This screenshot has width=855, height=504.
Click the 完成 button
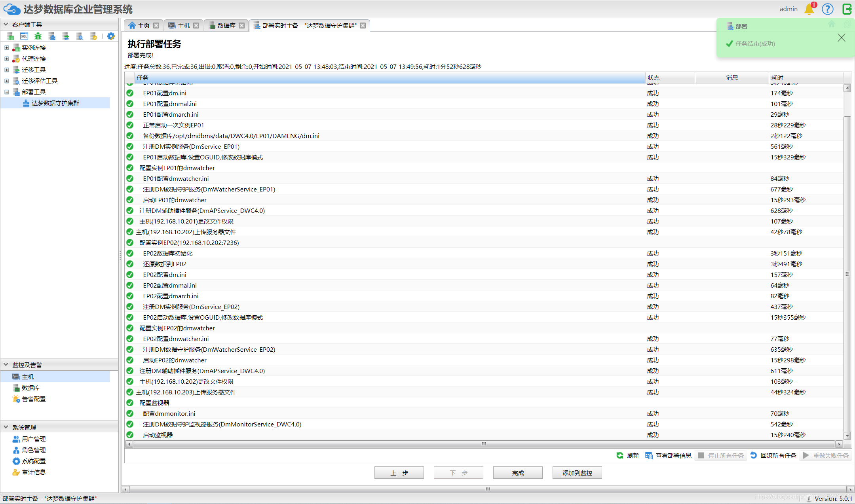pyautogui.click(x=517, y=473)
